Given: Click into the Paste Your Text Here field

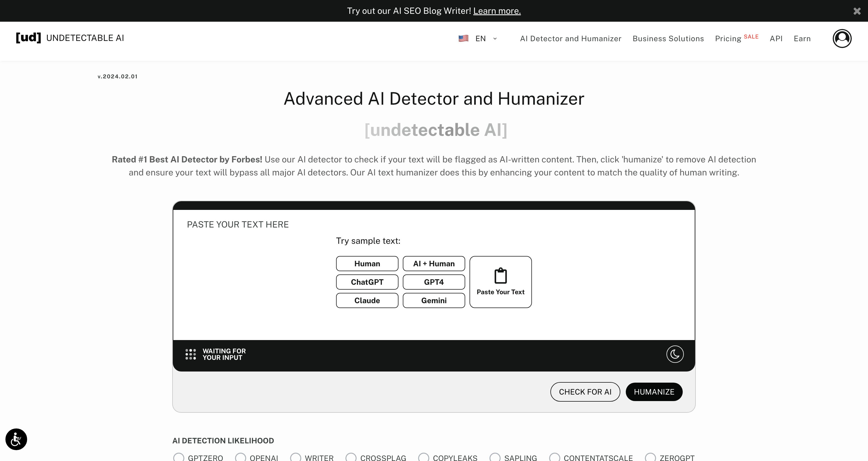Looking at the screenshot, I should 434,275.
